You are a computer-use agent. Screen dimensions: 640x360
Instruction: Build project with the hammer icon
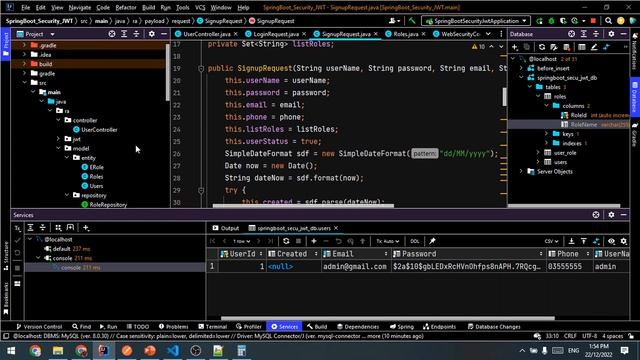[x=412, y=20]
